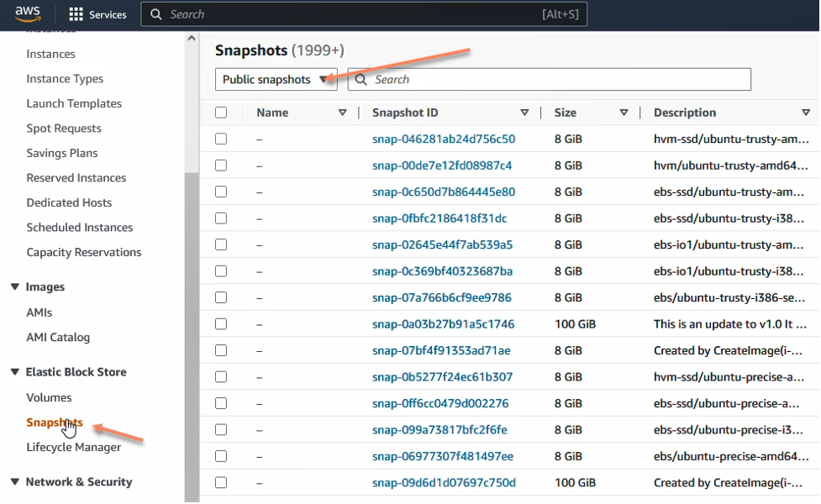
Task: Open the Size column filter dropdown
Action: (624, 112)
